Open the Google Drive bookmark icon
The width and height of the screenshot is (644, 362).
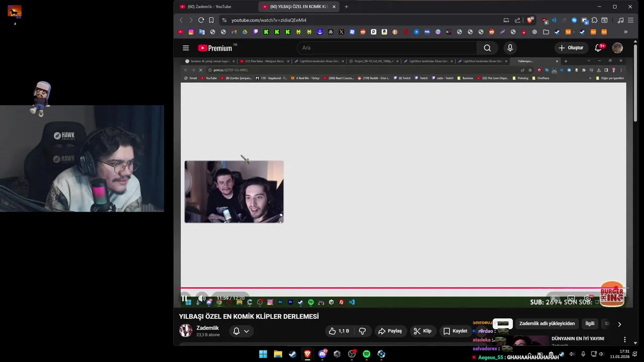[245, 32]
